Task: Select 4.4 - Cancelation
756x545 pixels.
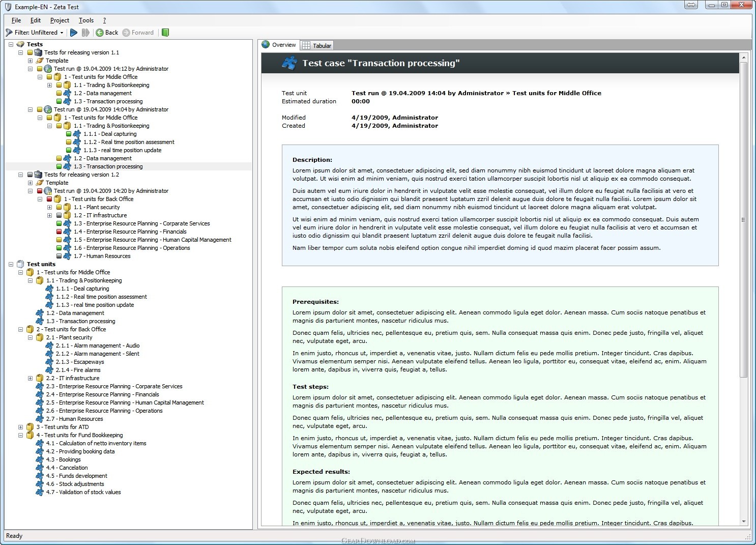Action: [67, 468]
